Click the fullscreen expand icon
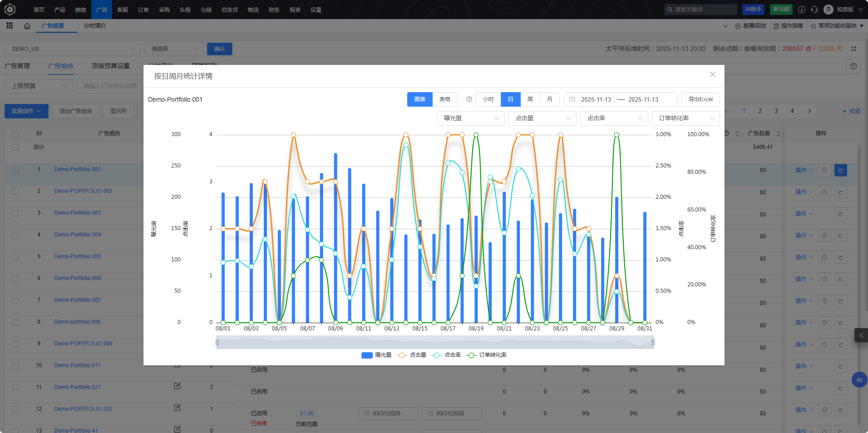The width and height of the screenshot is (868, 433). click(x=853, y=49)
